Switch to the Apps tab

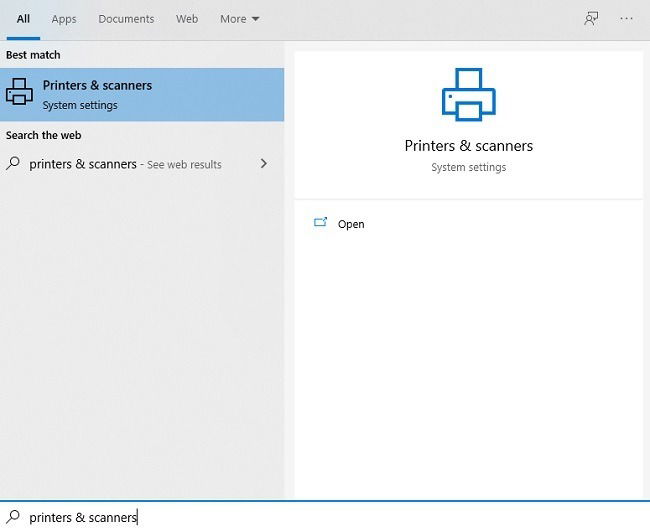click(x=64, y=19)
